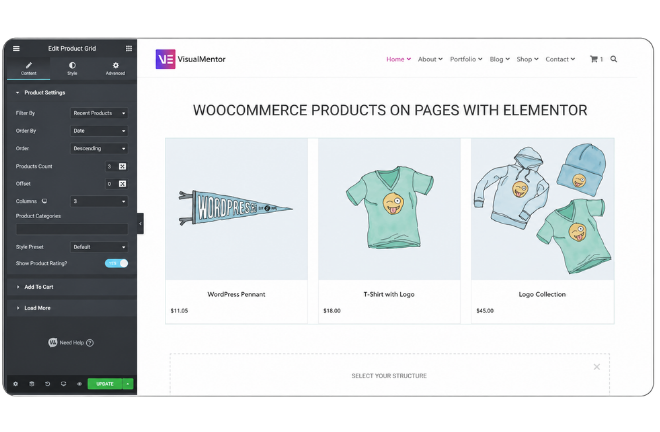Open the Navigator layers icon
The width and height of the screenshot is (660, 432).
(x=32, y=384)
